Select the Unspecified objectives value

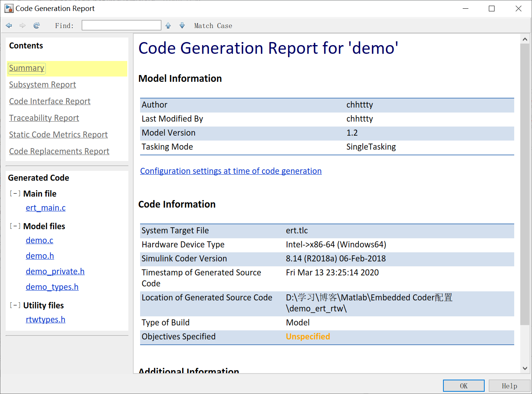click(x=308, y=337)
